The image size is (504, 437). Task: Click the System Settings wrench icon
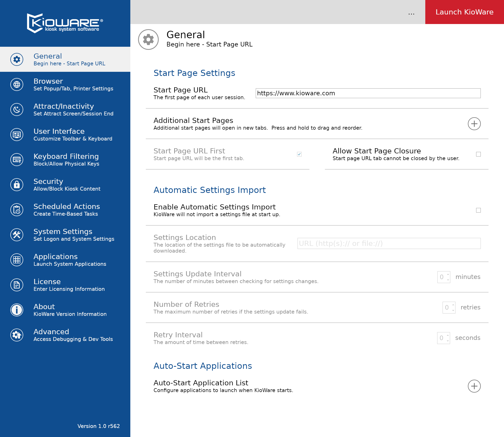click(17, 235)
